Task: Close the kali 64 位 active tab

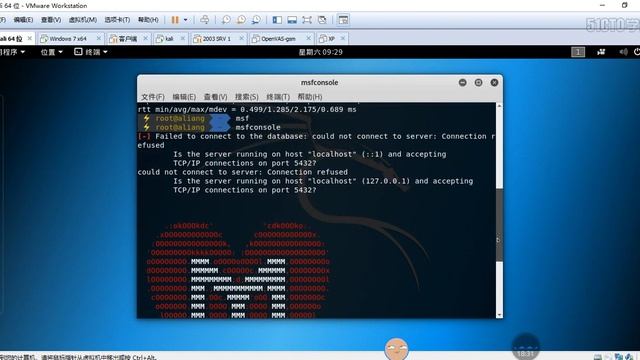Action: point(29,38)
